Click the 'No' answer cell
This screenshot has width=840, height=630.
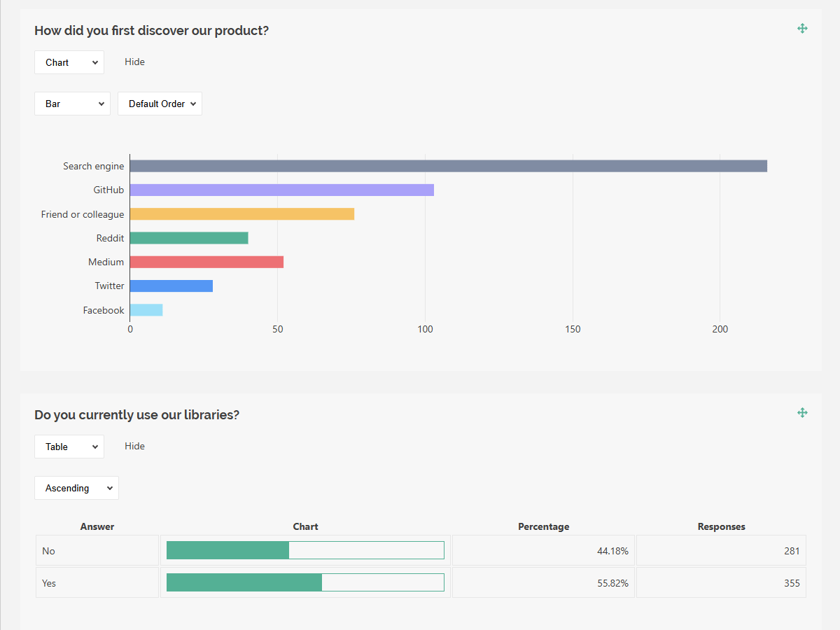(97, 551)
